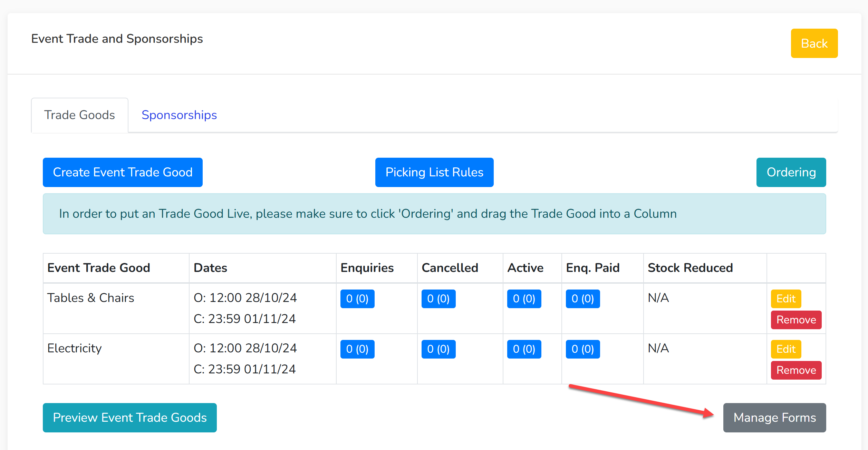The height and width of the screenshot is (450, 868).
Task: Click the teal Ordering button
Action: point(791,172)
